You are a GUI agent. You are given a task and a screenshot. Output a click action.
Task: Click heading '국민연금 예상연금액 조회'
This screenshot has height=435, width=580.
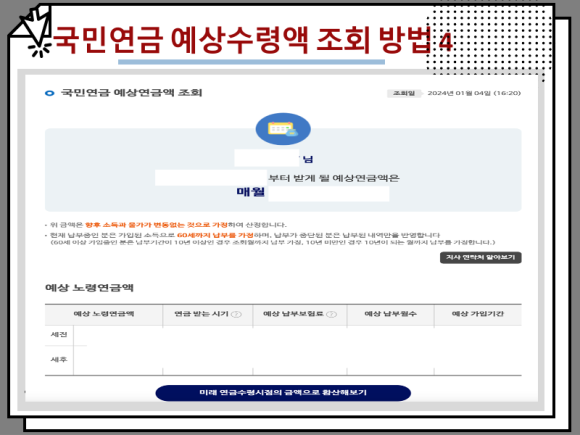[x=131, y=92]
